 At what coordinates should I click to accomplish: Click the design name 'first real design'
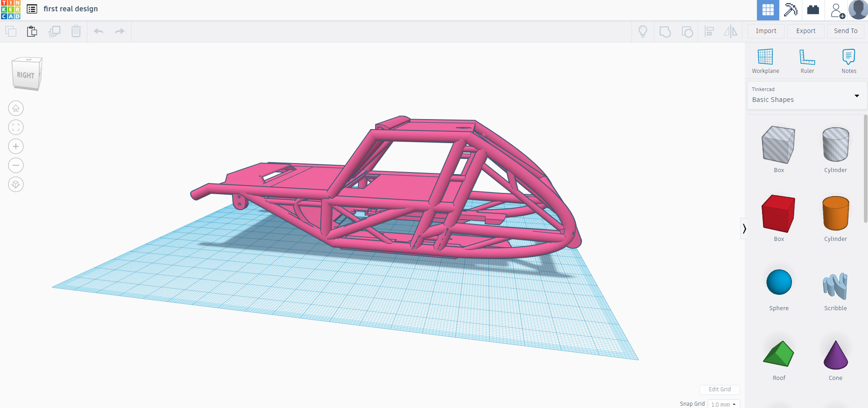[x=71, y=9]
